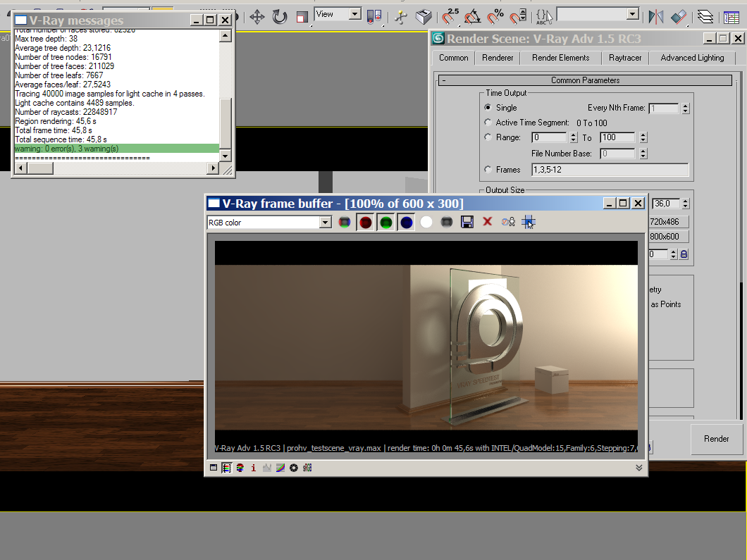Viewport: 747px width, 560px height.
Task: Switch frame buffer to RGB channels view
Action: [x=344, y=222]
